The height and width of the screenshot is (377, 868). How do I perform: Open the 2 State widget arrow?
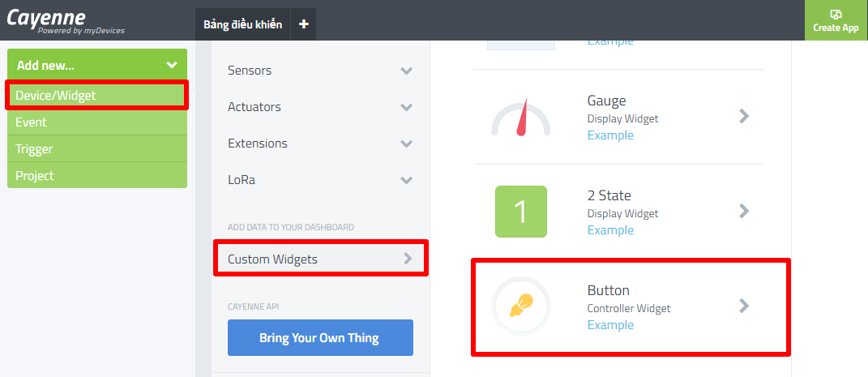coord(744,211)
